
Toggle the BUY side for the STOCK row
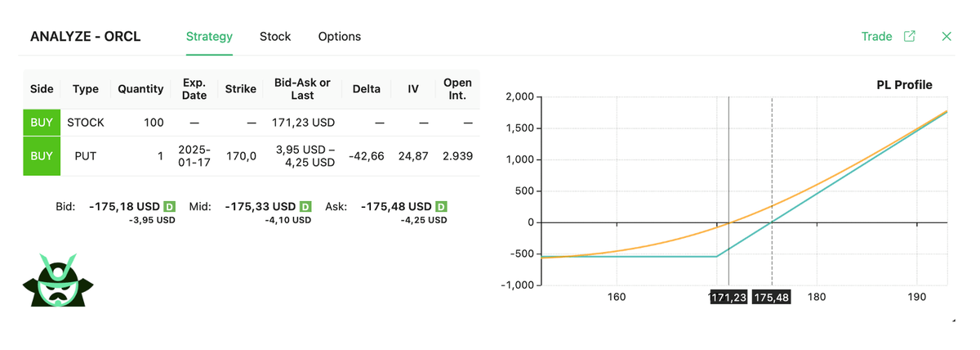42,123
